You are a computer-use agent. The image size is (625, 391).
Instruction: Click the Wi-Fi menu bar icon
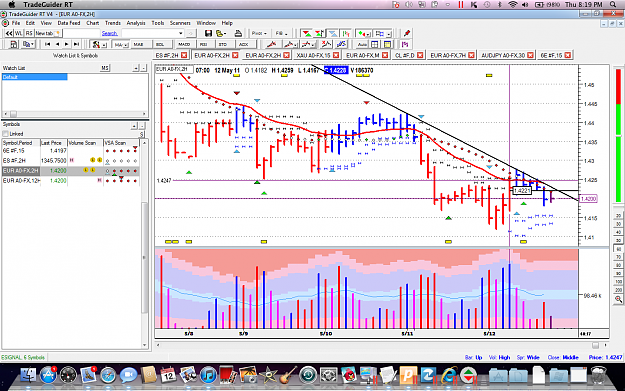(512, 4)
